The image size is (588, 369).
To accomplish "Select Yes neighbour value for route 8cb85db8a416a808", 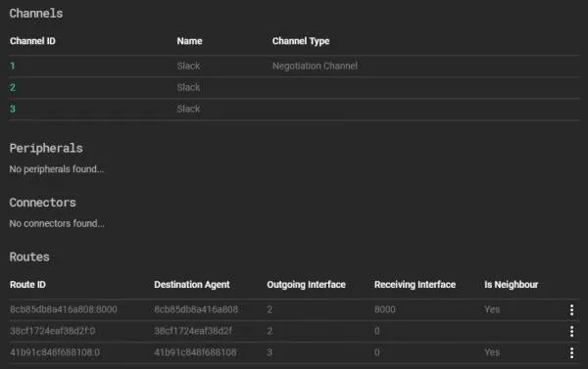I will coord(492,309).
